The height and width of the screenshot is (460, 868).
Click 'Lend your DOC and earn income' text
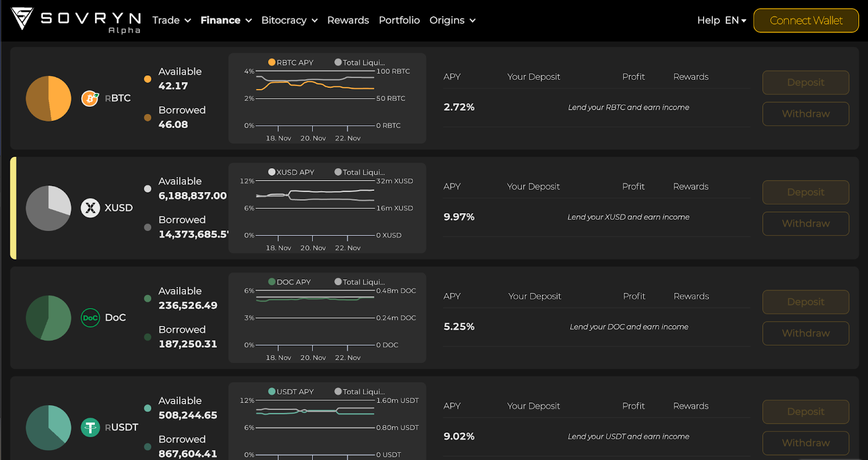coord(629,327)
